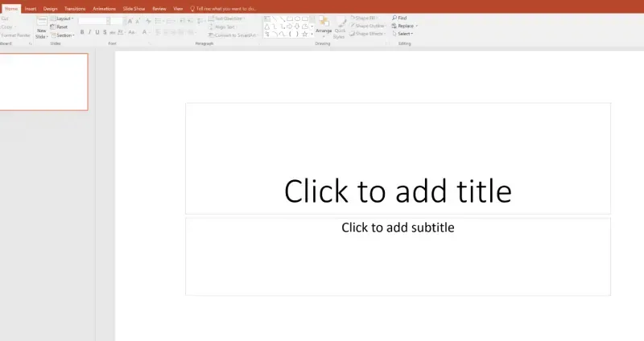Viewport: 644px width, 341px height.
Task: Click Clear All Formatting icon
Action: pyautogui.click(x=148, y=21)
